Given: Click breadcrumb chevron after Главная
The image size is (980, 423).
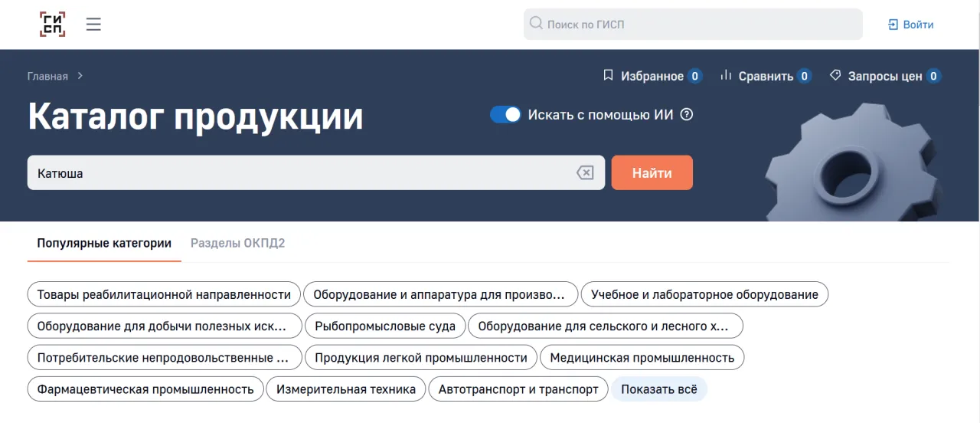Looking at the screenshot, I should click(80, 76).
